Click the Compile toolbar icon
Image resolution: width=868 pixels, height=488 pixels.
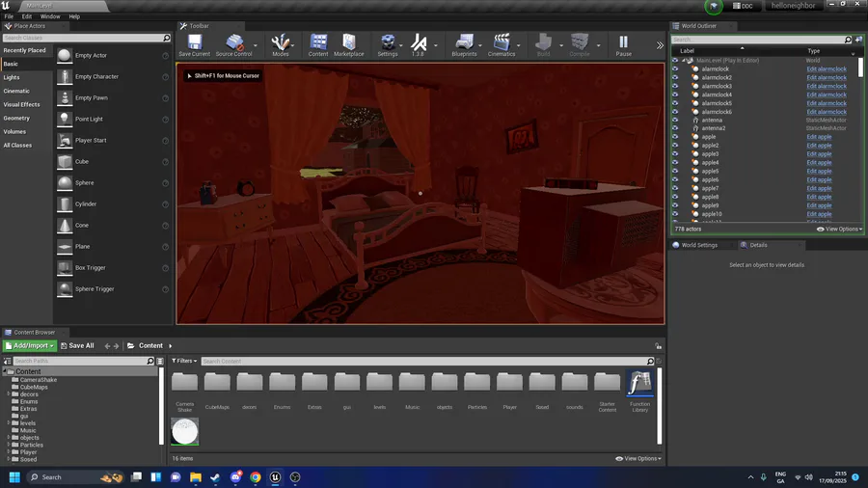[x=579, y=42]
